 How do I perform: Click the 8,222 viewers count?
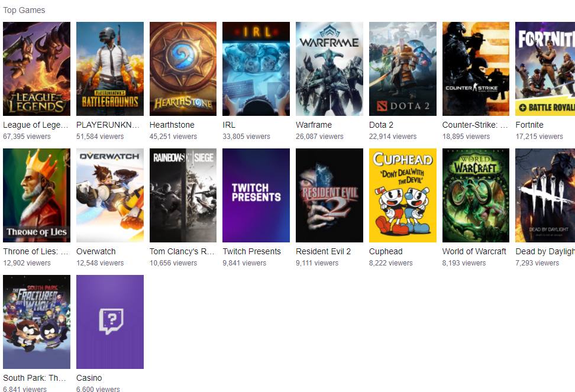click(391, 263)
